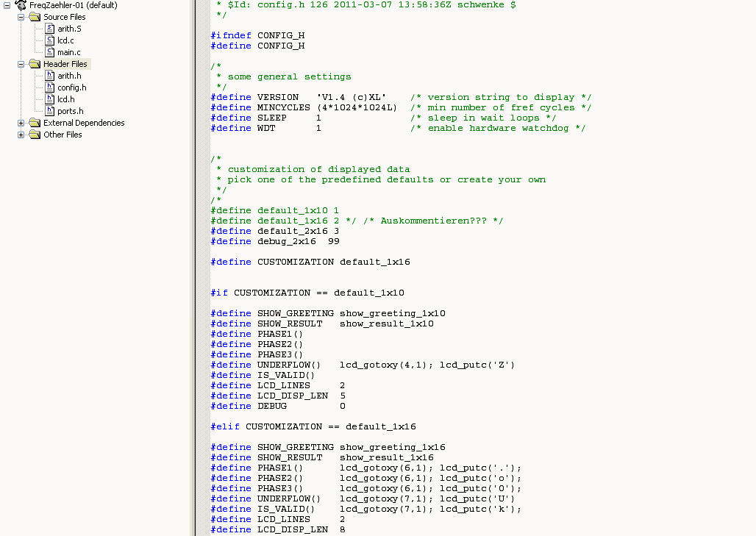Click the lcd.c source file icon
This screenshot has height=536, width=756.
pyautogui.click(x=50, y=40)
